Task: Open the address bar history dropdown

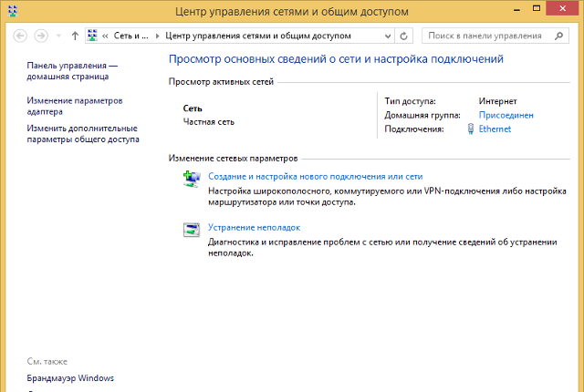Action: pos(387,36)
